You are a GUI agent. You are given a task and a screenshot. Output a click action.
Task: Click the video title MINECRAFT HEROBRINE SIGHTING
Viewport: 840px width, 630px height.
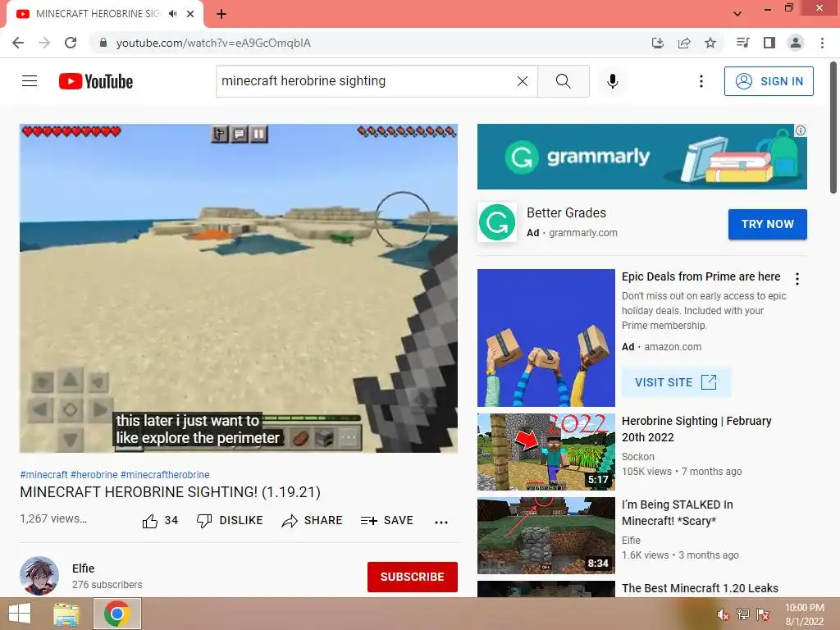tap(171, 492)
